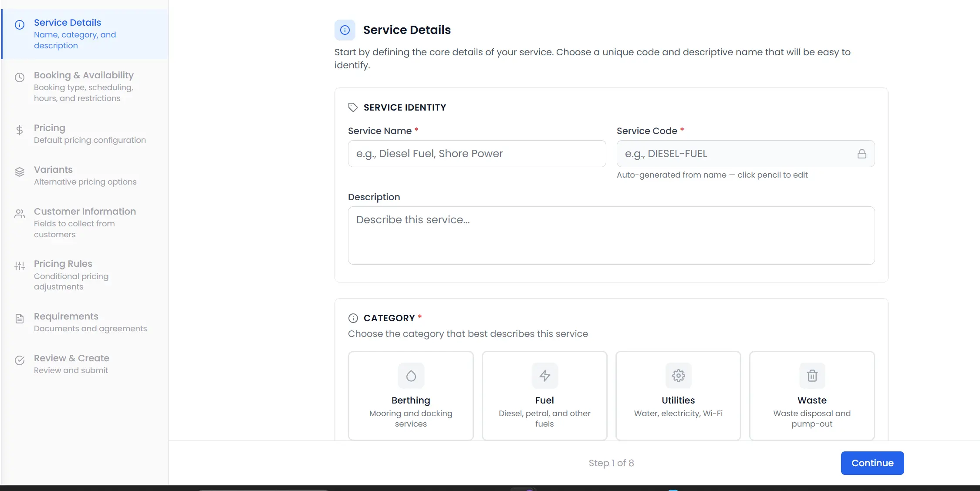The image size is (980, 491).
Task: Select the Fuel category card
Action: [544, 395]
